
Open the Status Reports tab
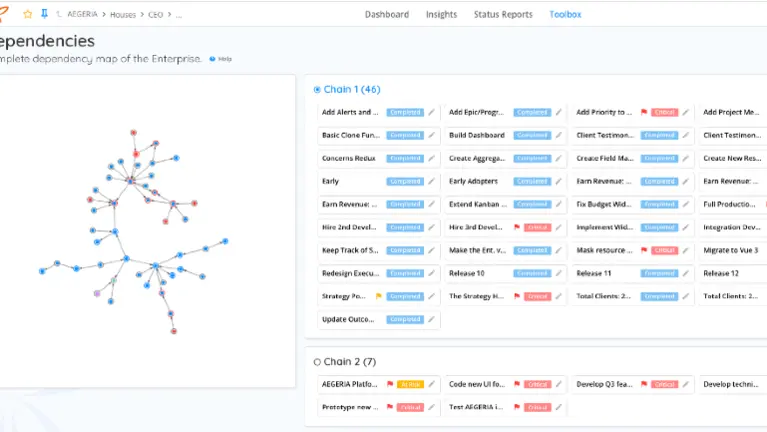503,15
